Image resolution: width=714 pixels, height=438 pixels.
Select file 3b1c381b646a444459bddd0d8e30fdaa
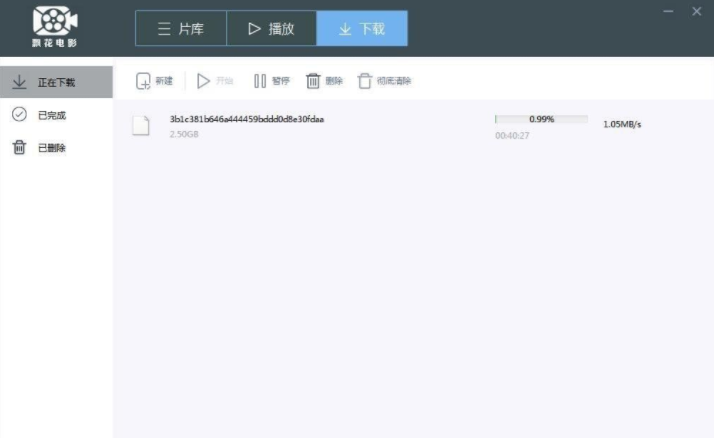247,119
